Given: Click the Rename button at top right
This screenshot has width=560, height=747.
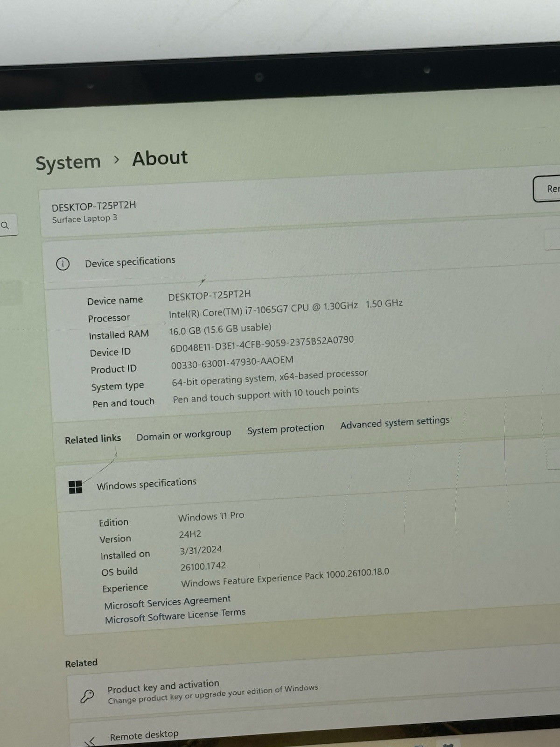Looking at the screenshot, I should point(547,189).
